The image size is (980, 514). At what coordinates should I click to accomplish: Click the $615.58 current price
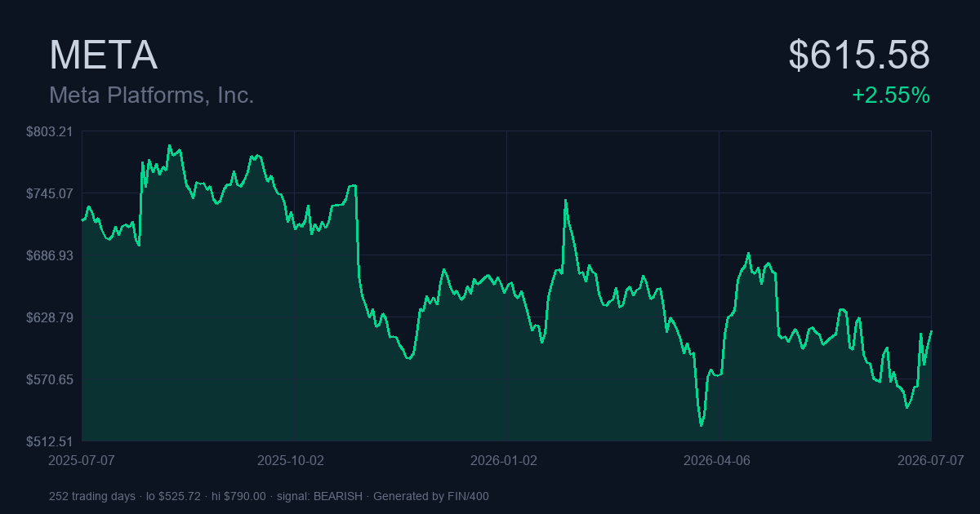tap(859, 55)
